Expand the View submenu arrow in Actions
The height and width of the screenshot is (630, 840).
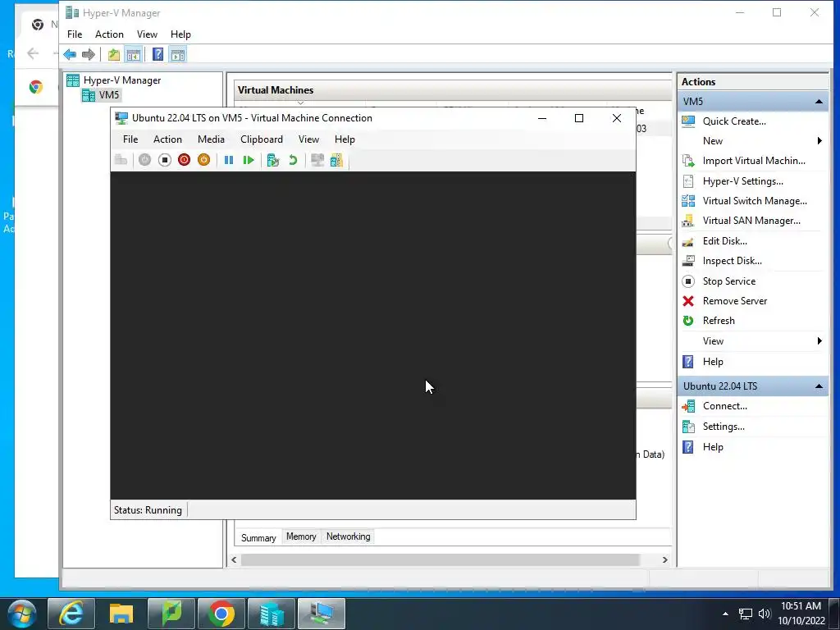coord(819,341)
